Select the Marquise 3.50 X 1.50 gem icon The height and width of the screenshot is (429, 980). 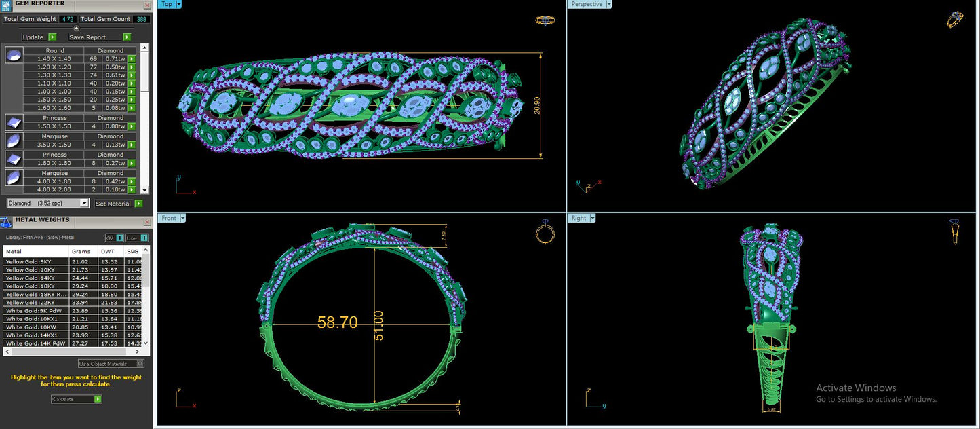point(14,141)
